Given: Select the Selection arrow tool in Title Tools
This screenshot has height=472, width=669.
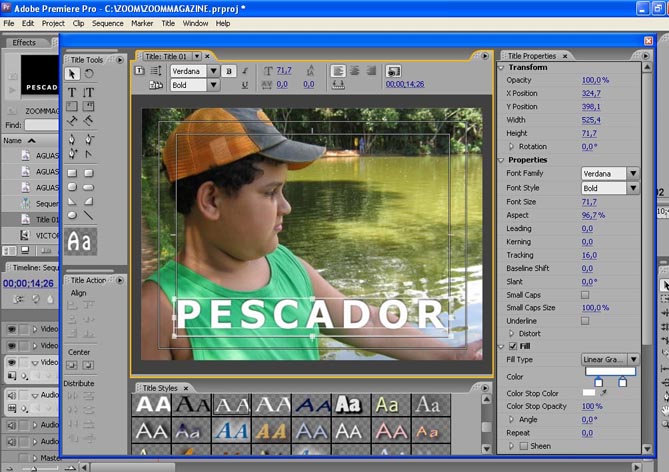Looking at the screenshot, I should coord(72,74).
